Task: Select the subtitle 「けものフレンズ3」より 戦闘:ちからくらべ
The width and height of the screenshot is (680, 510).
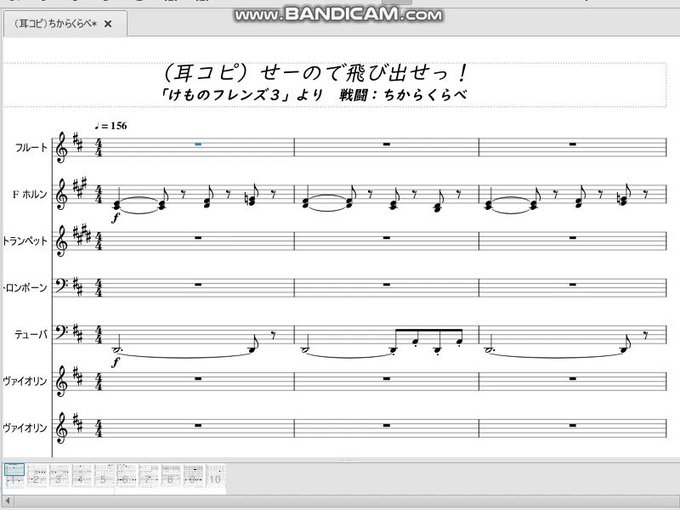Action: click(x=314, y=95)
